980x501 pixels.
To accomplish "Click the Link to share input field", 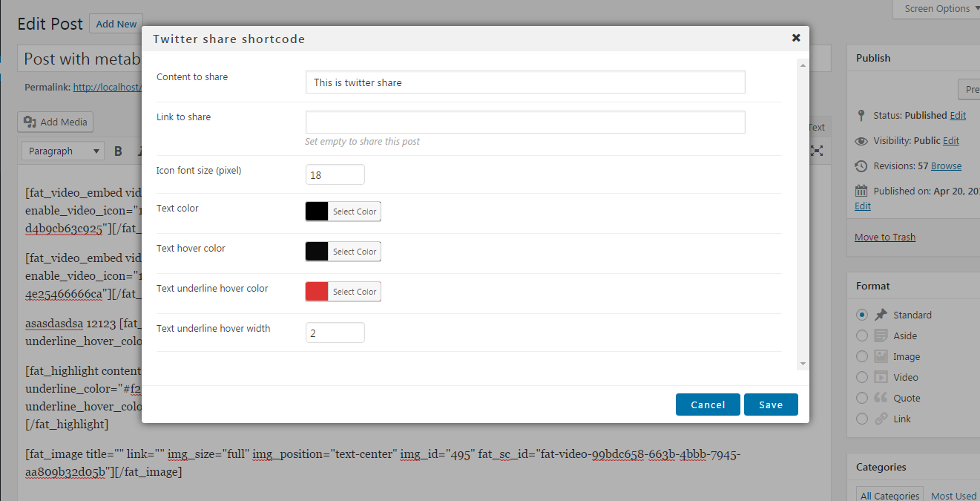I will pos(525,122).
